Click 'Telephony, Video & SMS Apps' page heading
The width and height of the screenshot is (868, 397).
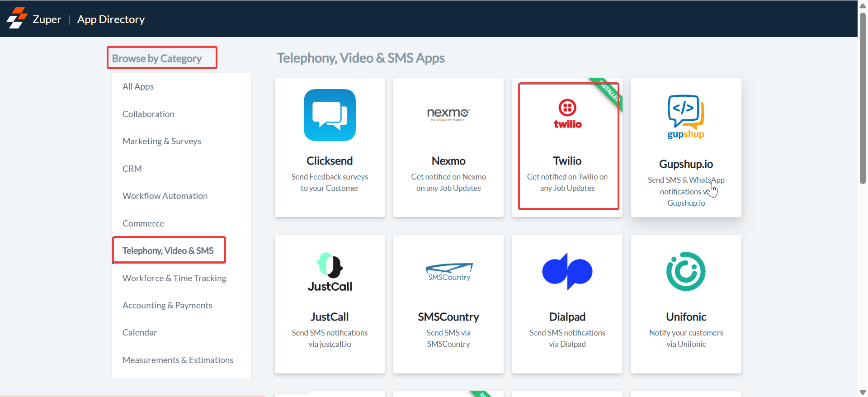(361, 58)
